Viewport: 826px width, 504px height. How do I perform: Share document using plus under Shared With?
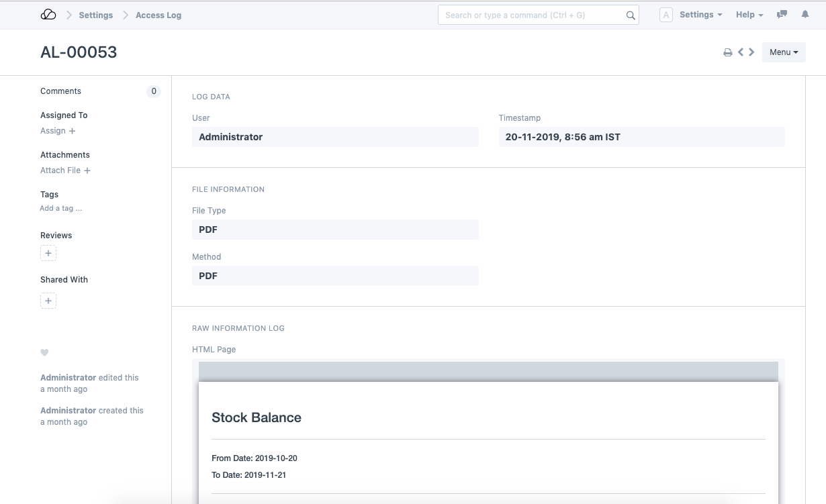48,301
